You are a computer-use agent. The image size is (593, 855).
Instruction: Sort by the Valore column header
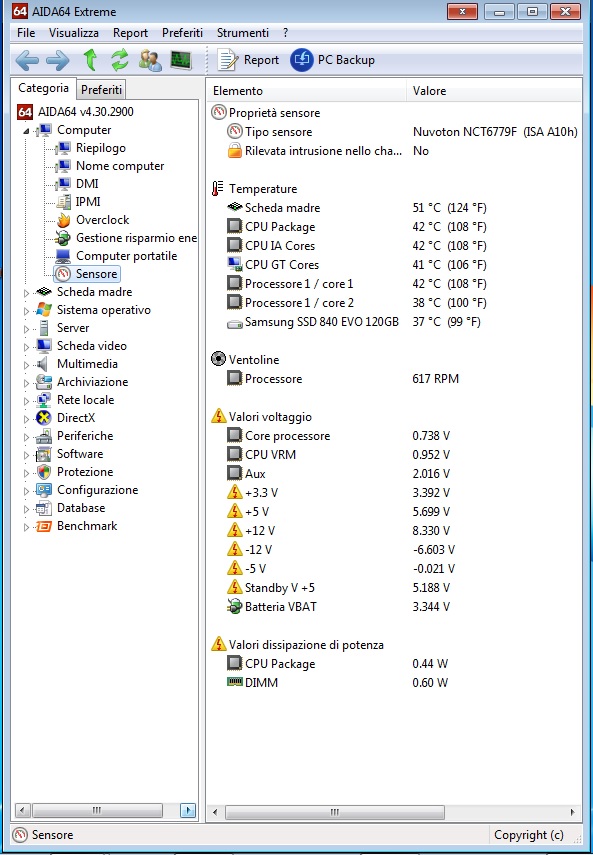tap(494, 91)
